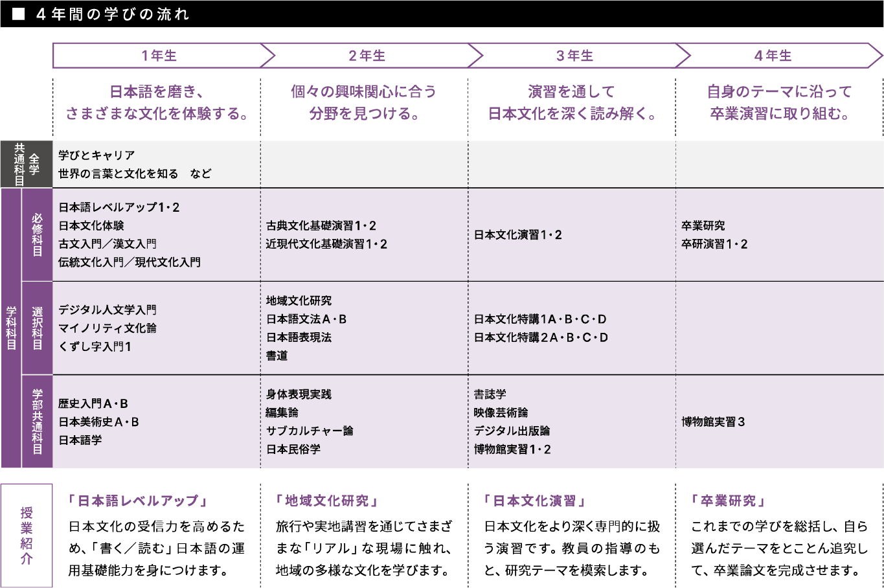Click the 選択科目 row label
Viewport: 884px width, 588px height.
(x=37, y=328)
